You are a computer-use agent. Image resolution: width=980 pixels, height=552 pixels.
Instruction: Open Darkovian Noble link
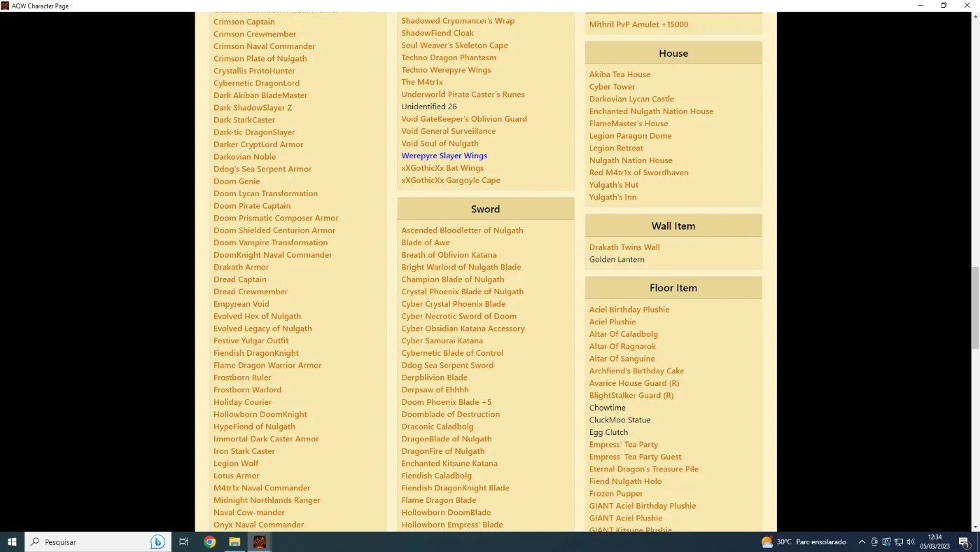[x=244, y=156]
